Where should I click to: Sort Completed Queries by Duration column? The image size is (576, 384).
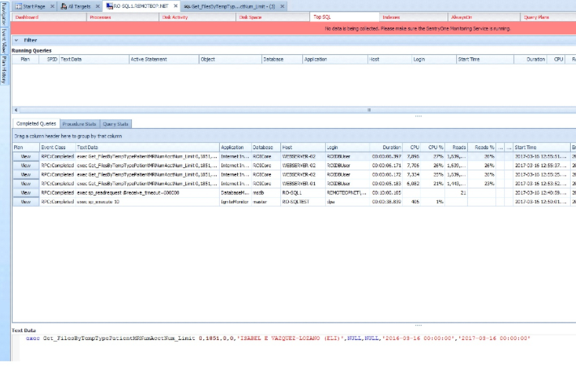tap(386, 147)
